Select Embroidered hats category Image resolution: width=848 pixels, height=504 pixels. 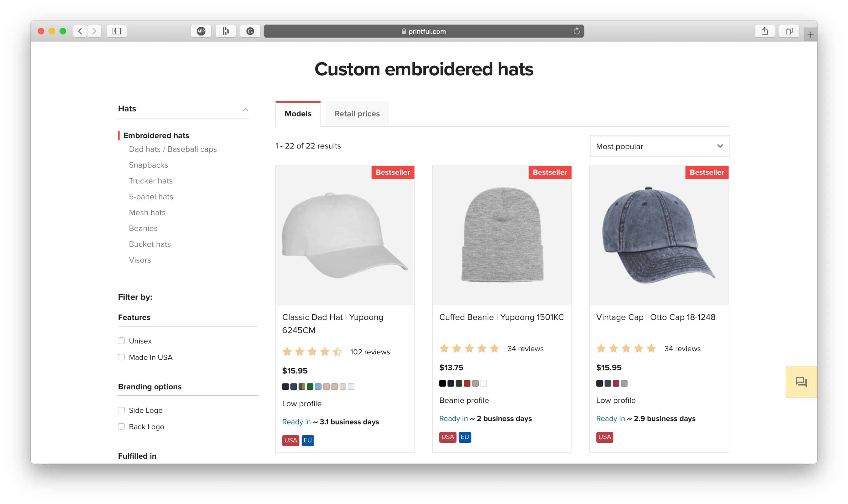point(156,135)
